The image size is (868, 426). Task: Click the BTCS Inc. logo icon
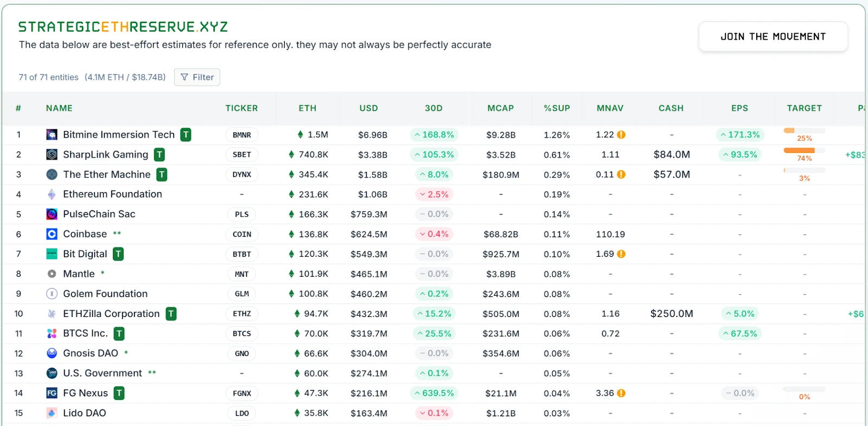(52, 333)
